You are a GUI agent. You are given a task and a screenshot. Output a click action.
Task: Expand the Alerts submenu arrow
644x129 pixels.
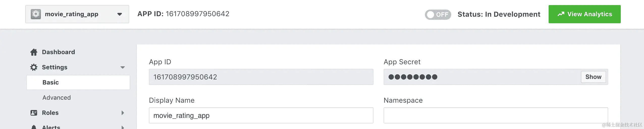tap(123, 127)
